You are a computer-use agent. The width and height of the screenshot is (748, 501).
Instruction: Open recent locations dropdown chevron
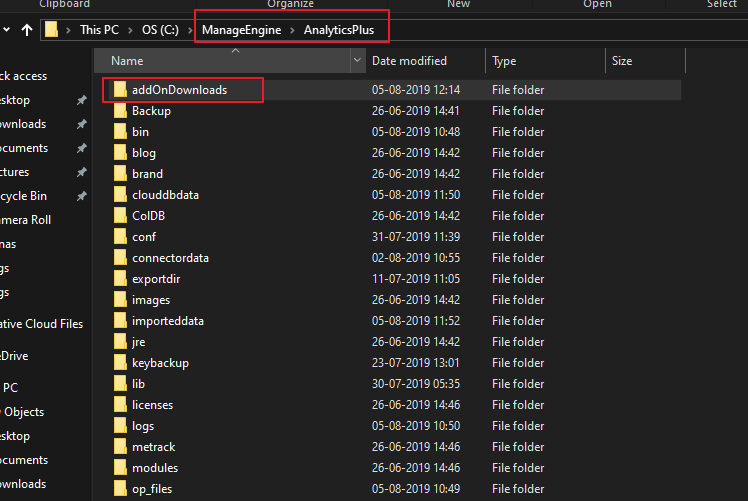(x=6, y=30)
